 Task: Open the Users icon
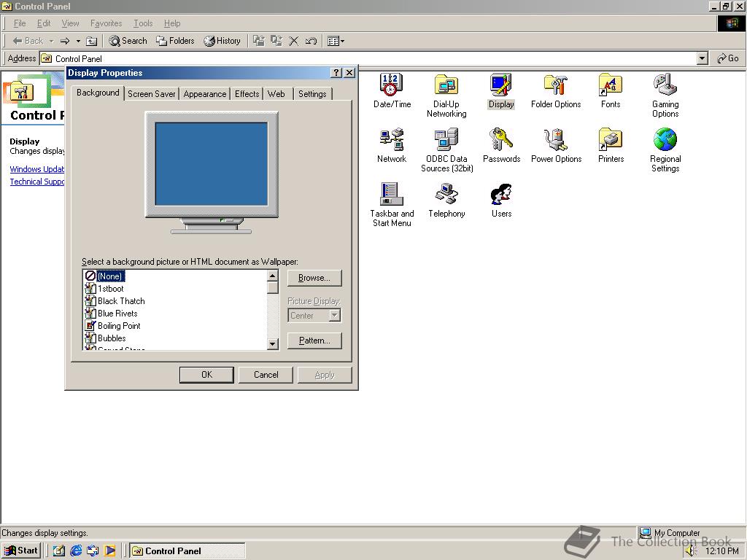[501, 200]
